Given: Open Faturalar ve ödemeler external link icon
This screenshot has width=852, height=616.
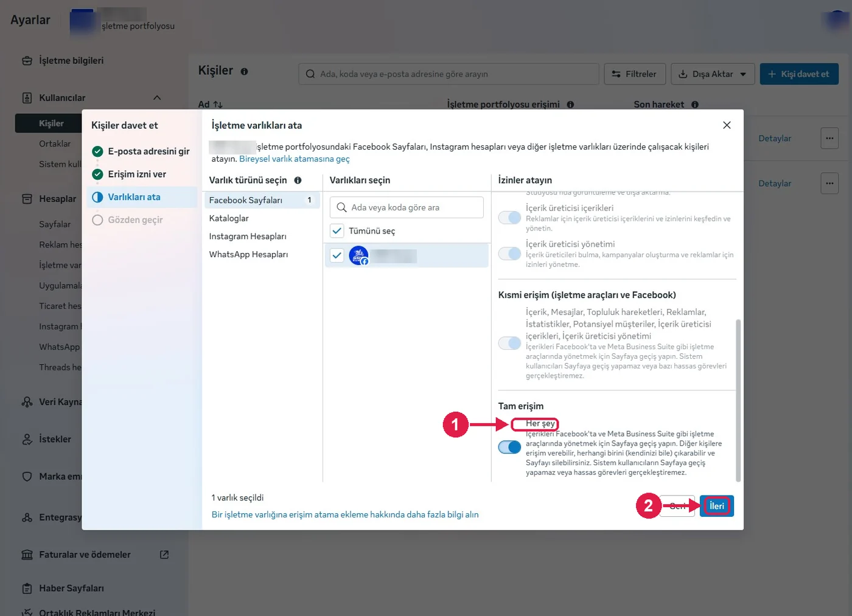Looking at the screenshot, I should click(164, 555).
